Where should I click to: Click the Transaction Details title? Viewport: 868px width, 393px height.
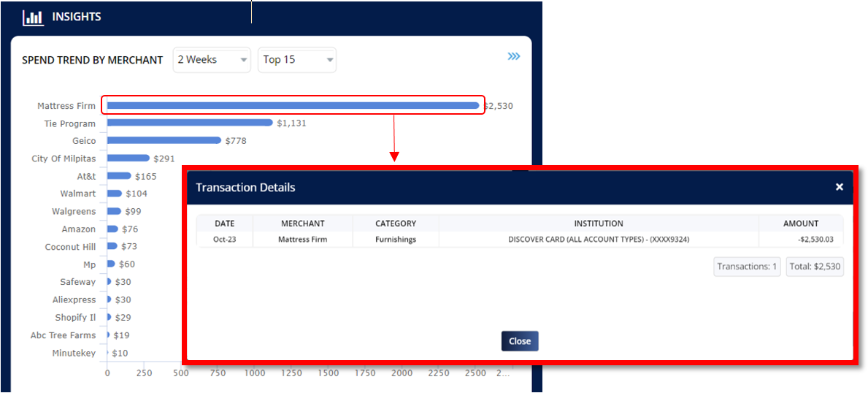point(246,187)
